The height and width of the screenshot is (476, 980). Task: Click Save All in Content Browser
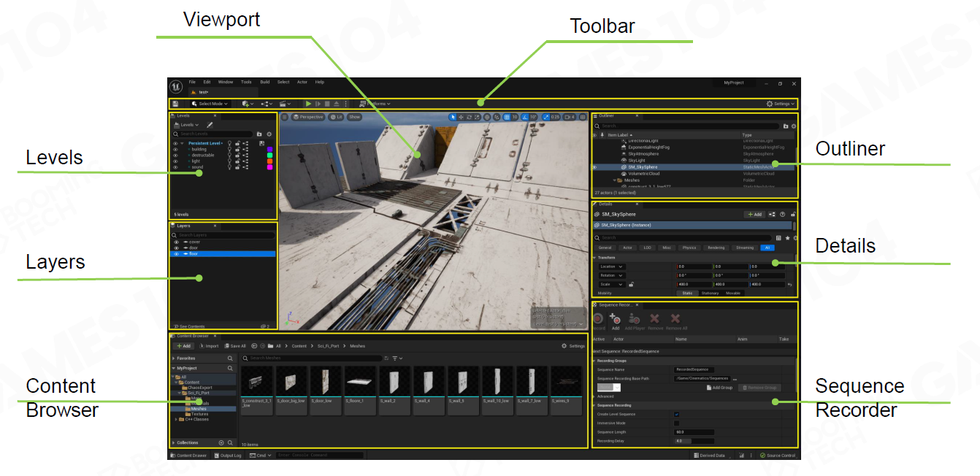(x=235, y=346)
